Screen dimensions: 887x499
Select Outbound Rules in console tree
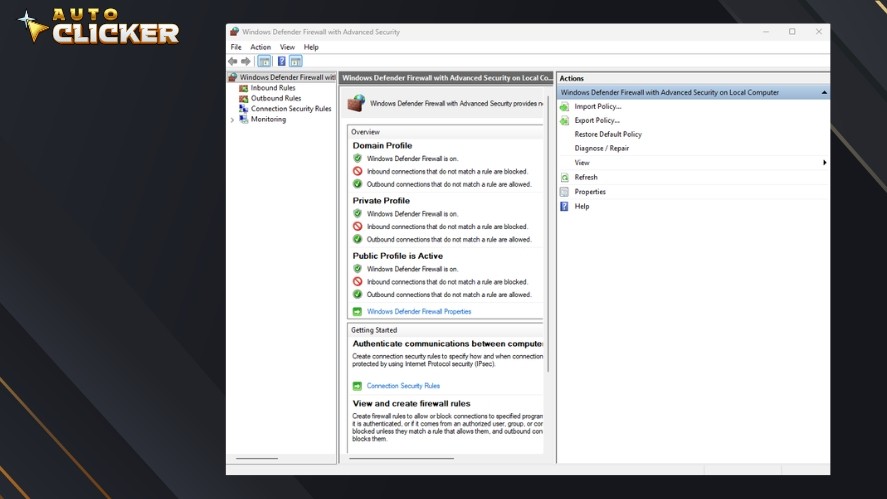[275, 98]
